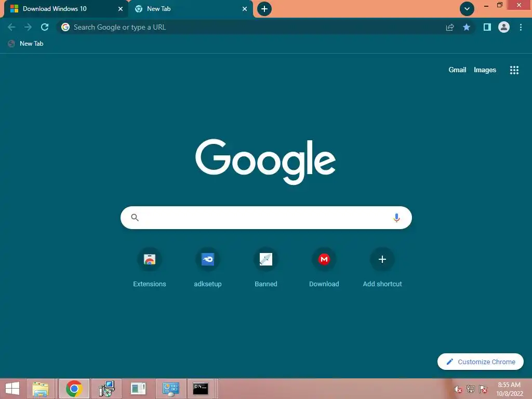The width and height of the screenshot is (532, 399).
Task: Open the Control Panel taskbar icon
Action: coord(170,389)
